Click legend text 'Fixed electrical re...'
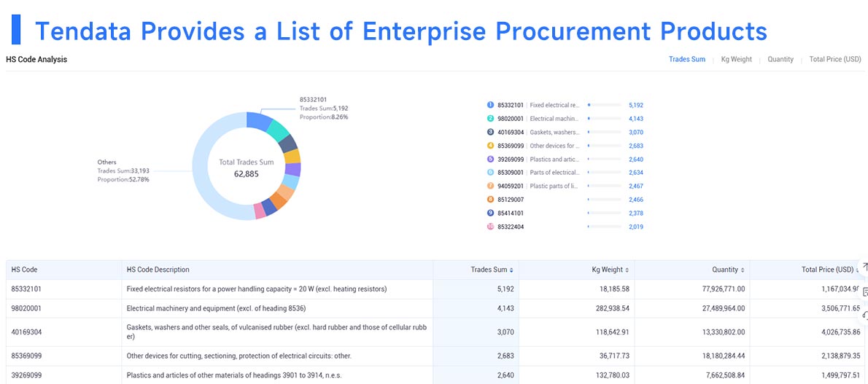The height and width of the screenshot is (384, 868). click(x=554, y=105)
